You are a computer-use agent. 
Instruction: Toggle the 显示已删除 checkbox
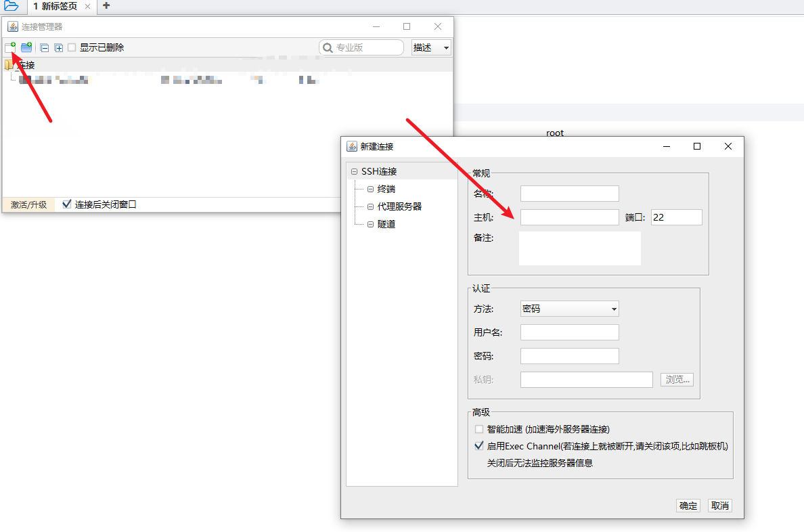click(72, 47)
